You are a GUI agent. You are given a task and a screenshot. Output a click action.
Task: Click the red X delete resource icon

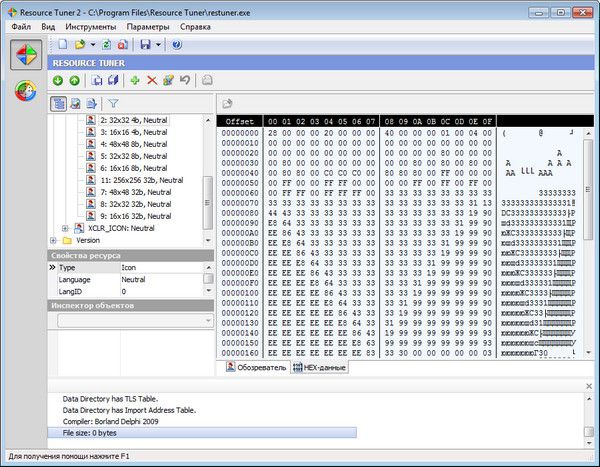coord(152,80)
